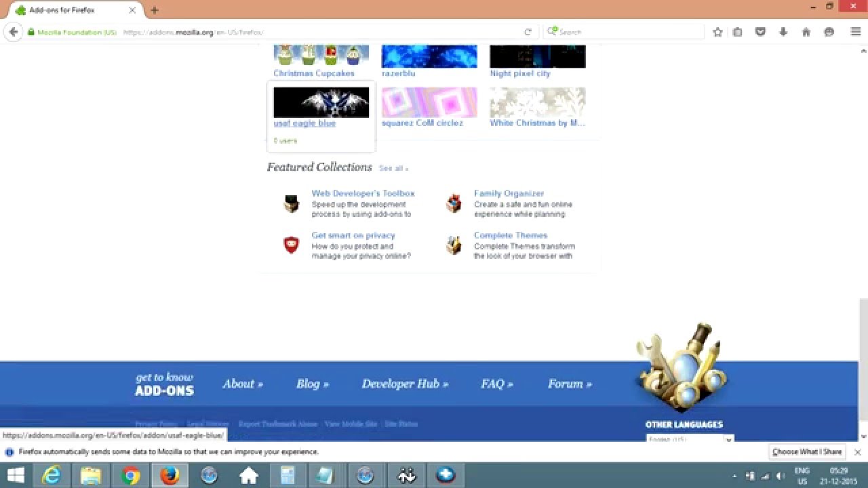Open the About footer link
This screenshot has height=488, width=868.
click(x=243, y=384)
